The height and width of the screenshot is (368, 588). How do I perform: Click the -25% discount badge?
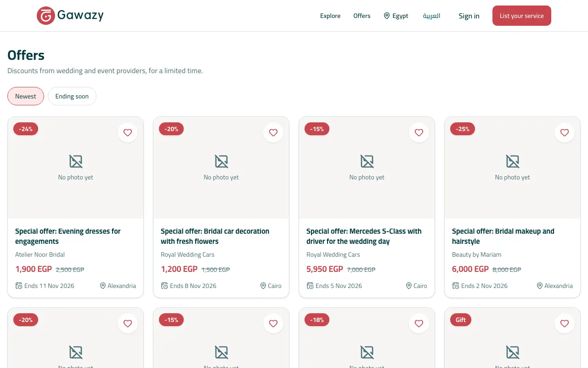463,129
